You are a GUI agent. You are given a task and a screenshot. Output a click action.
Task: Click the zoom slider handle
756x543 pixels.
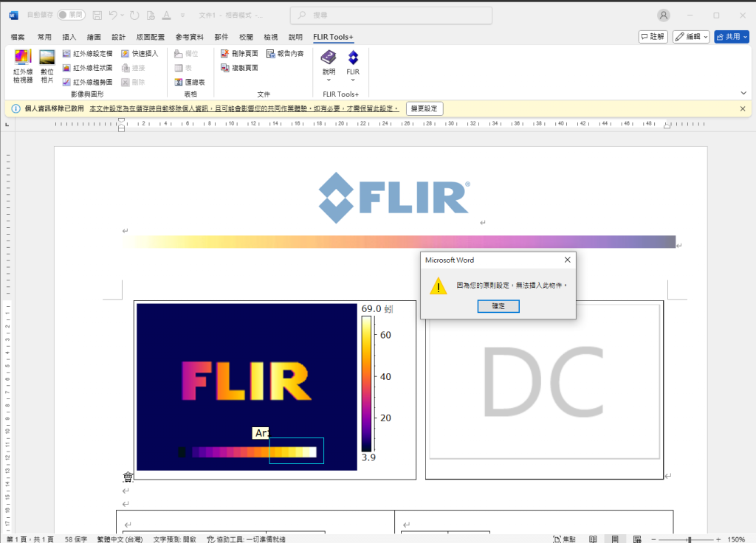click(x=690, y=539)
